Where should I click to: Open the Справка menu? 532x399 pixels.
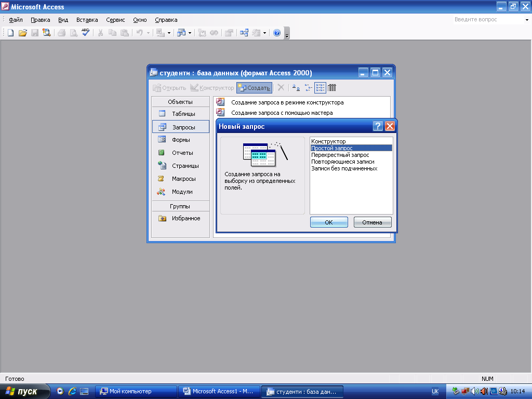click(x=166, y=20)
